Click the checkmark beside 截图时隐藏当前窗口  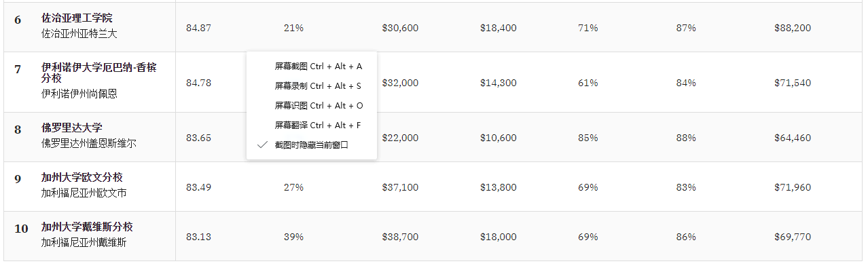click(x=262, y=145)
